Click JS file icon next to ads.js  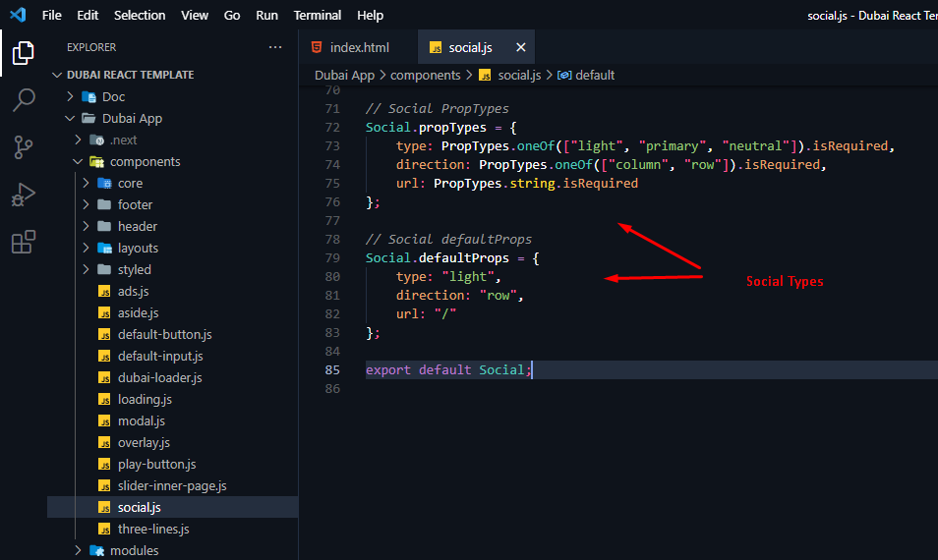(x=104, y=291)
